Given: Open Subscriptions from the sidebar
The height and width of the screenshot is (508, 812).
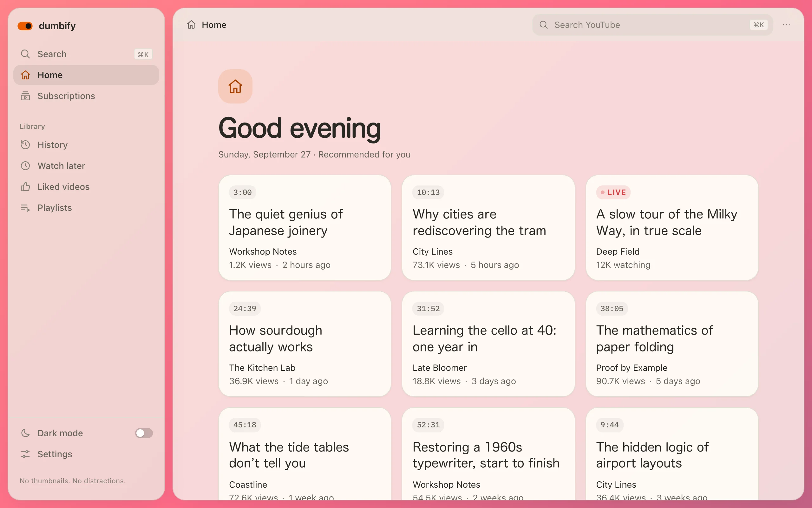Looking at the screenshot, I should pos(86,96).
